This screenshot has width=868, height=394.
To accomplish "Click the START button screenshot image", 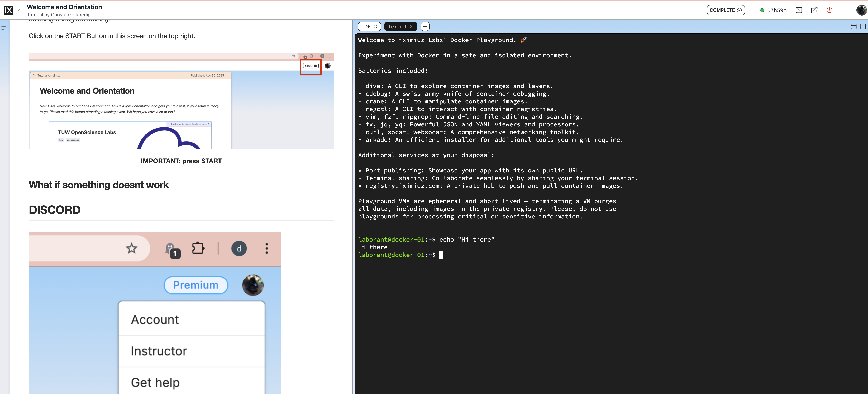I will tap(181, 101).
